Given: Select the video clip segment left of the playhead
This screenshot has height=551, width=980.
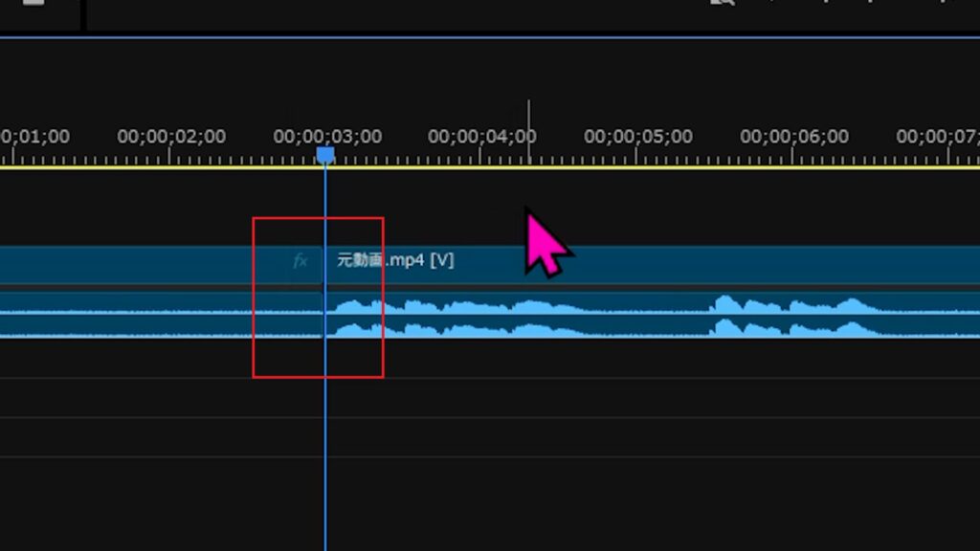Looking at the screenshot, I should [144, 263].
